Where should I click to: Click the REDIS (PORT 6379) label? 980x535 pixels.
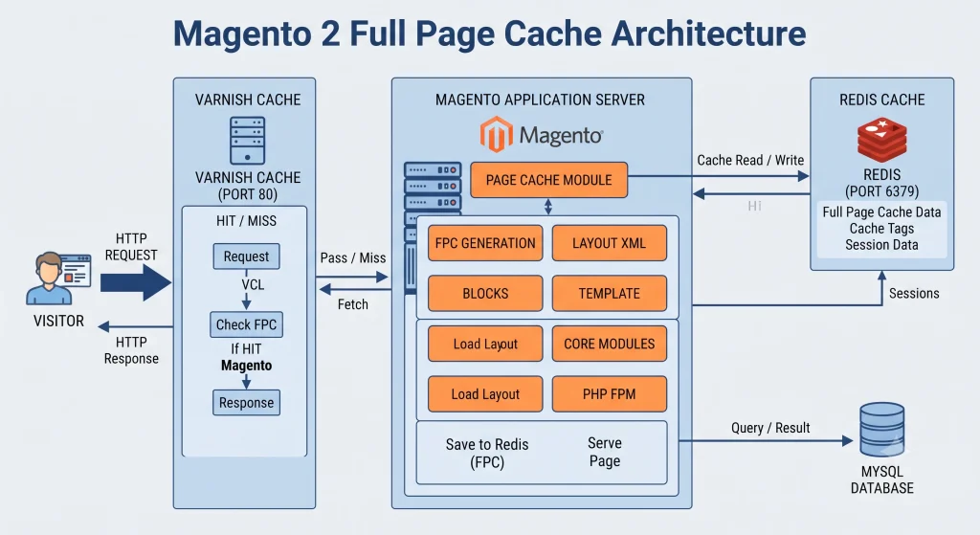pos(881,183)
